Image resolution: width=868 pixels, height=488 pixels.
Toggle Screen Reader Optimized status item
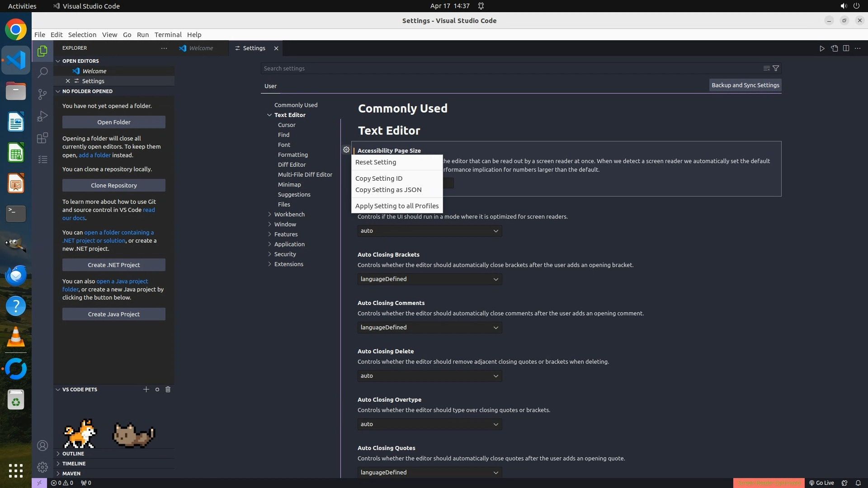tap(769, 483)
